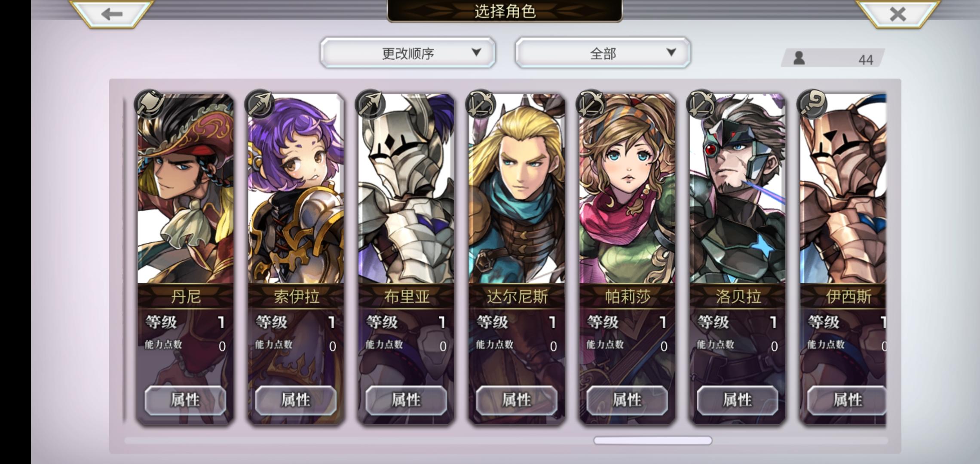
Task: Click the spear class icon on 索伊拉's card
Action: (260, 104)
